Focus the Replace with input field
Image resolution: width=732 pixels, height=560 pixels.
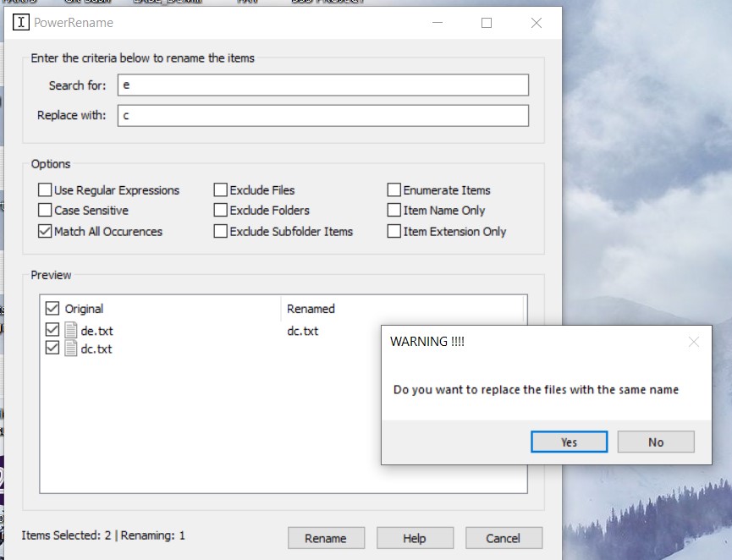click(323, 115)
